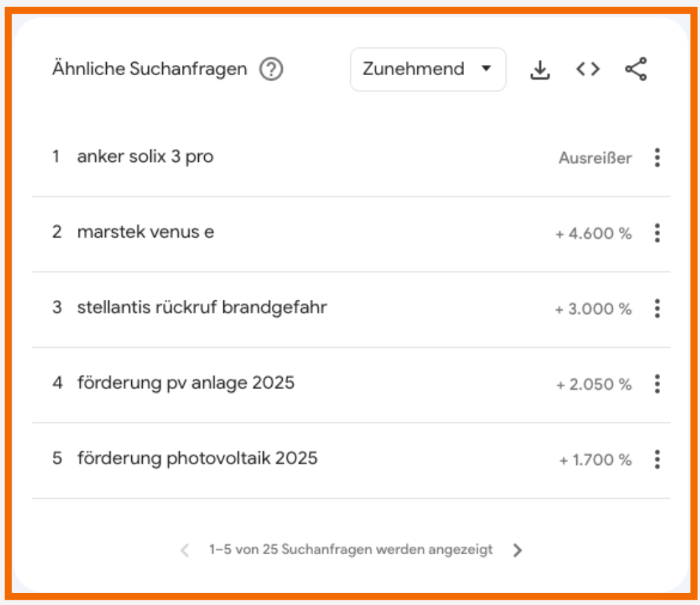This screenshot has width=700, height=605.
Task: Click the previous page arrow
Action: [x=185, y=550]
